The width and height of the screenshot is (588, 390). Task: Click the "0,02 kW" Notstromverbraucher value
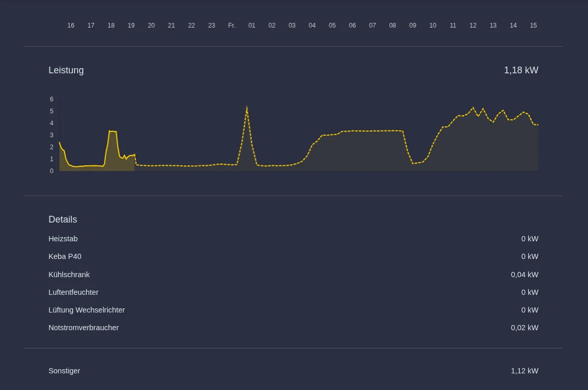coord(524,328)
